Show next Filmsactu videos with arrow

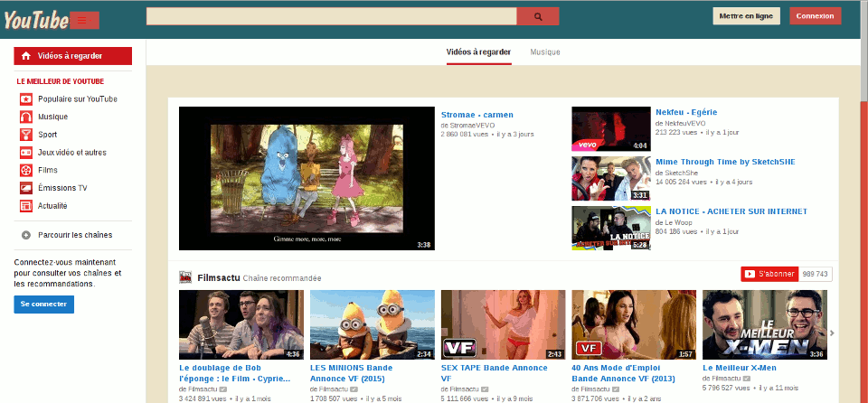pyautogui.click(x=832, y=333)
